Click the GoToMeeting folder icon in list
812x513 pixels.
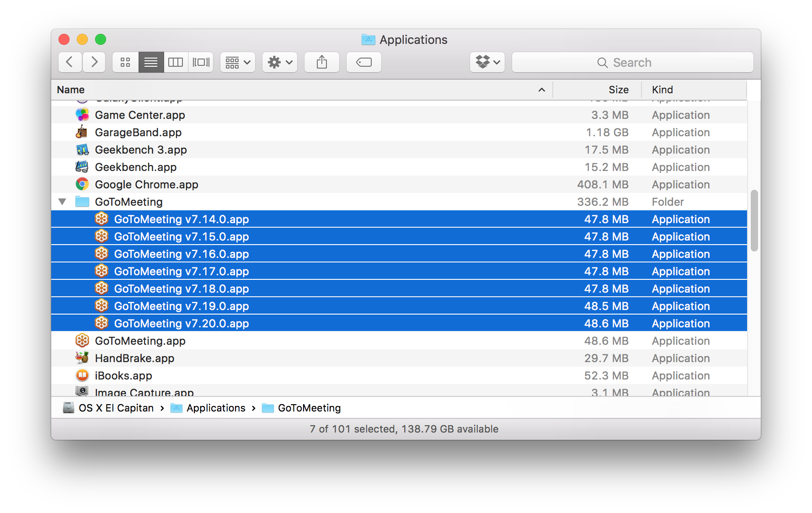click(x=82, y=202)
